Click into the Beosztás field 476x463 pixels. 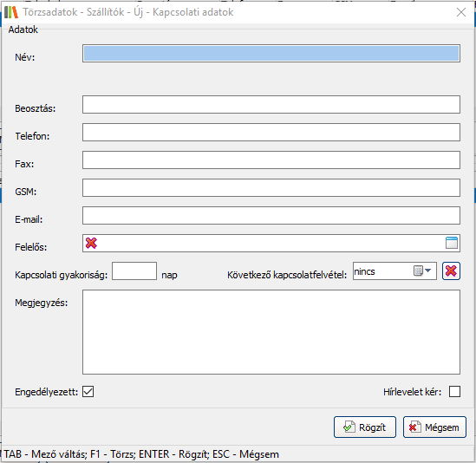271,105
